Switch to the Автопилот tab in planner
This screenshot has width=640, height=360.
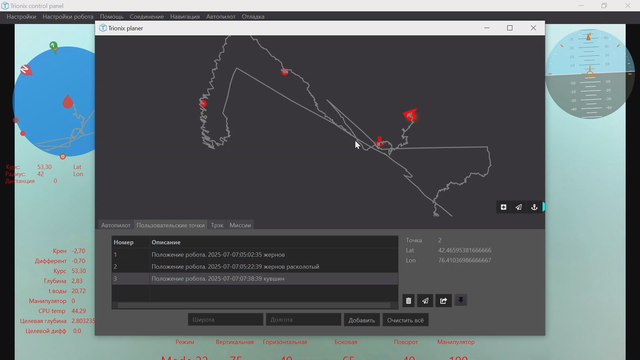116,225
